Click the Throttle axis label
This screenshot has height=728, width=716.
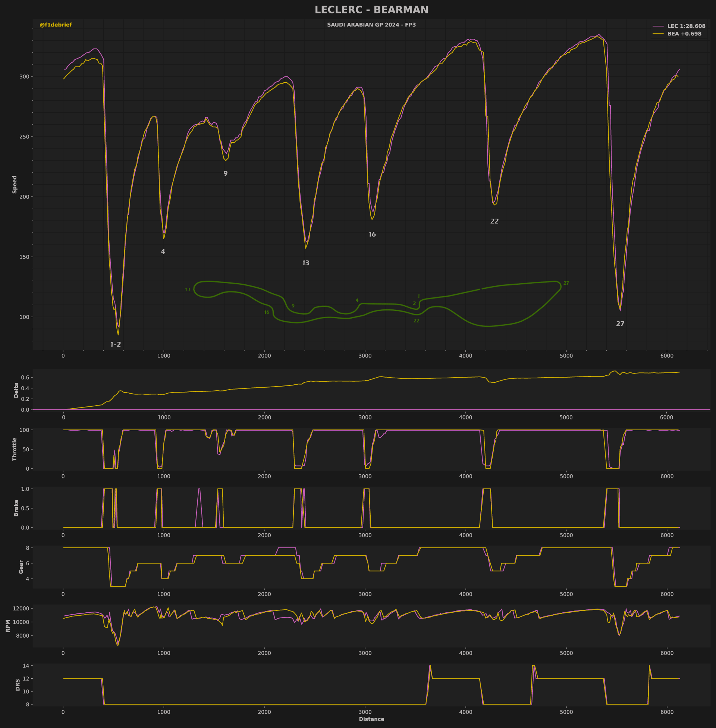coord(15,449)
